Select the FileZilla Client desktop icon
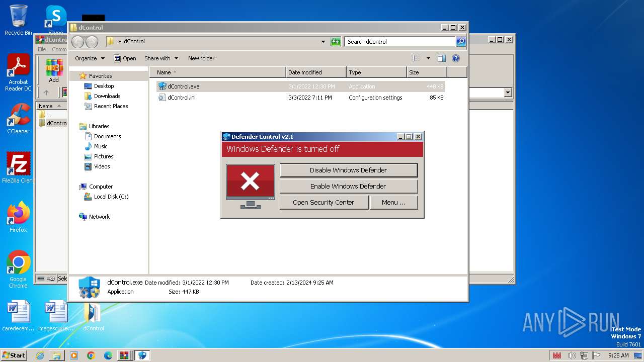644x362 pixels. click(x=18, y=168)
